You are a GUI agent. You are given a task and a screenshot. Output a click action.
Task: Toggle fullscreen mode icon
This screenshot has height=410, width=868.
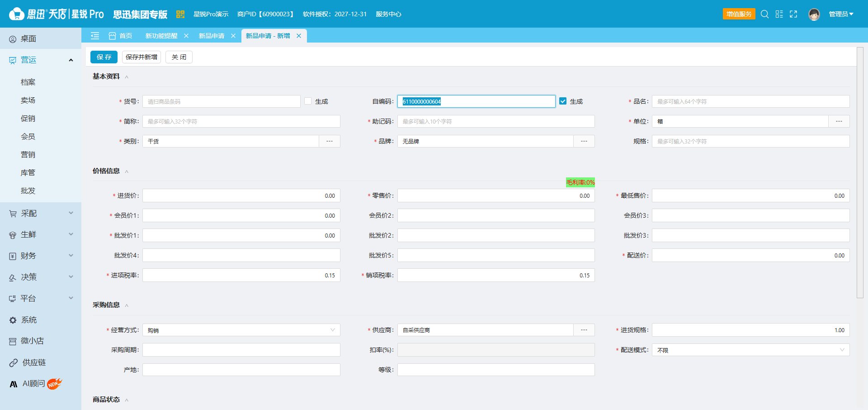click(x=793, y=14)
